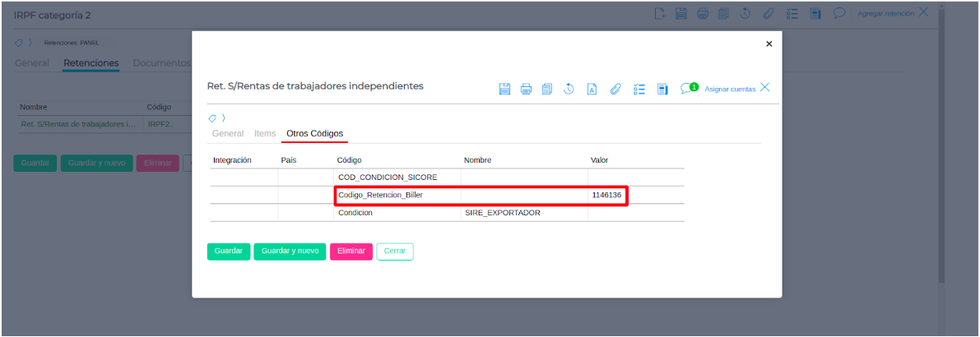This screenshot has height=337, width=980.
Task: Click the save disk icon in dialog toolbar
Action: 505,89
